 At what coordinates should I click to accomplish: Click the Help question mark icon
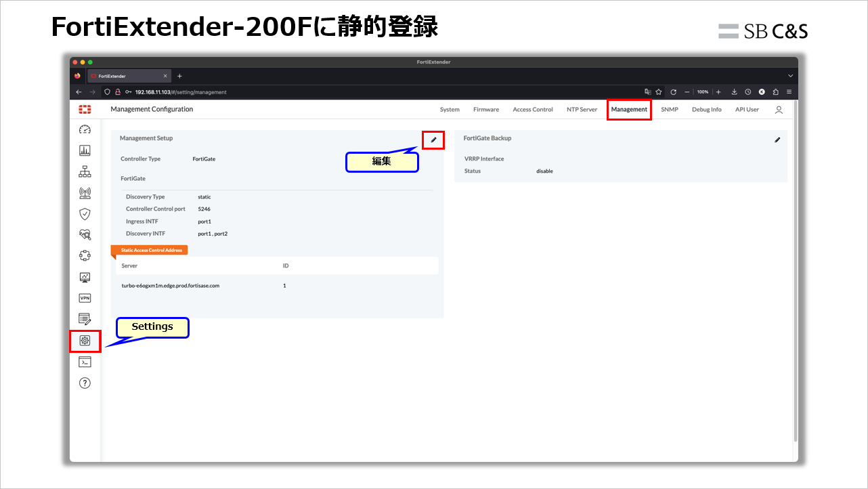(x=85, y=383)
